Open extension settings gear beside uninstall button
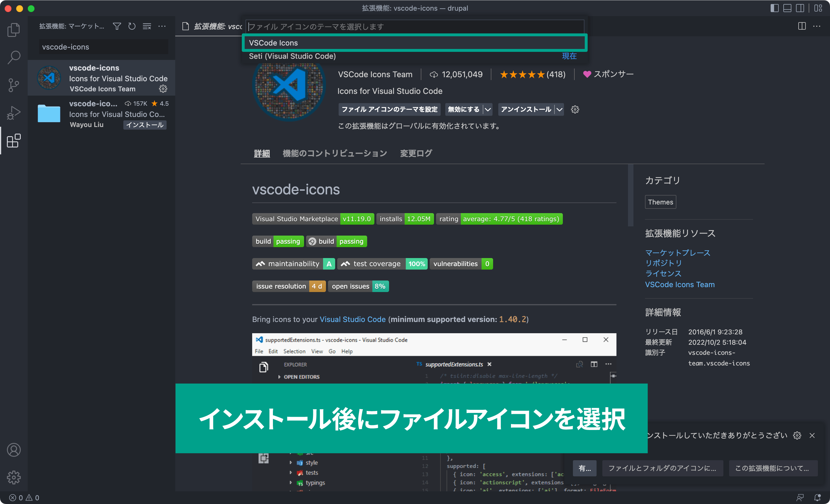The width and height of the screenshot is (830, 504). click(575, 109)
